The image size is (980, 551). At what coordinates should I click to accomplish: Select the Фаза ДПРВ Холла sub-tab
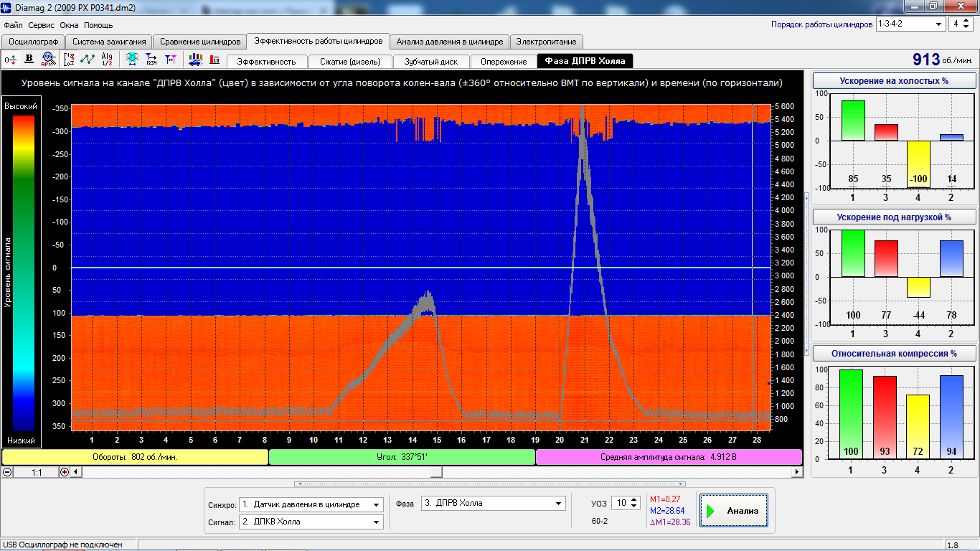pos(585,61)
